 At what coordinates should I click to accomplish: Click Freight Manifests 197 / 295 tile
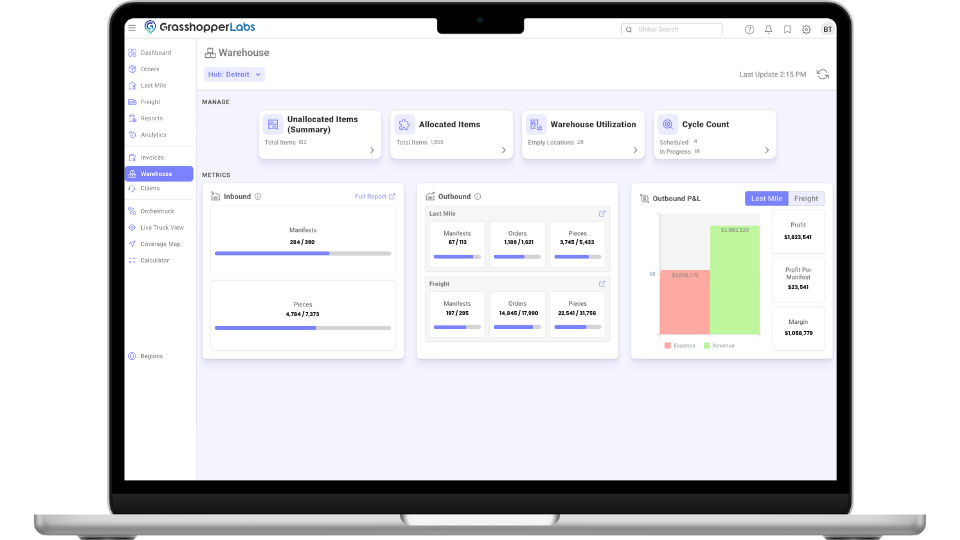tap(457, 315)
